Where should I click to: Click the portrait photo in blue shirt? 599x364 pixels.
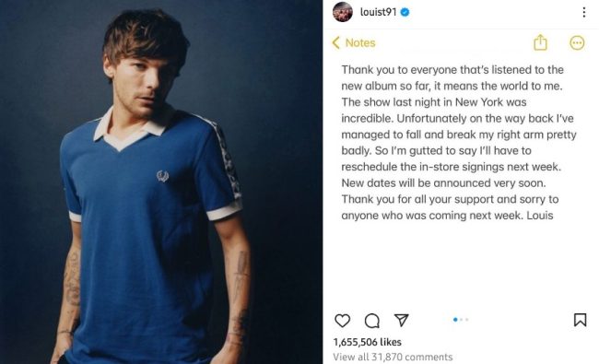tap(161, 182)
